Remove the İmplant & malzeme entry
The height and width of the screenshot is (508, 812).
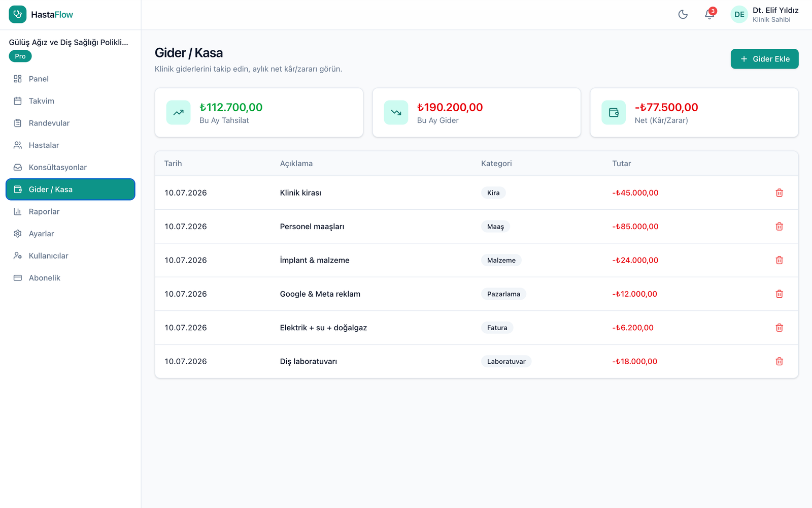[780, 260]
